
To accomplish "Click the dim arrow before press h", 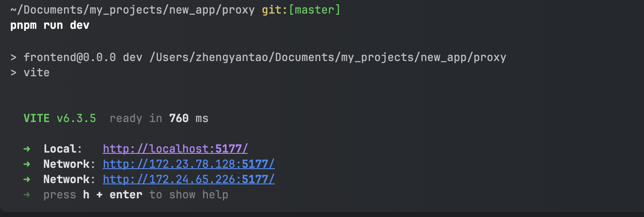I will 27,195.
